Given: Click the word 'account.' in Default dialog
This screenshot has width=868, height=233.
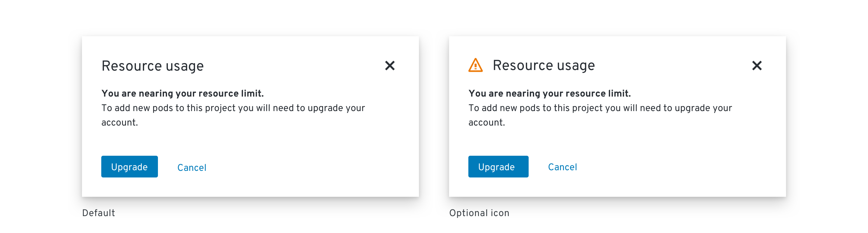Looking at the screenshot, I should (x=120, y=123).
